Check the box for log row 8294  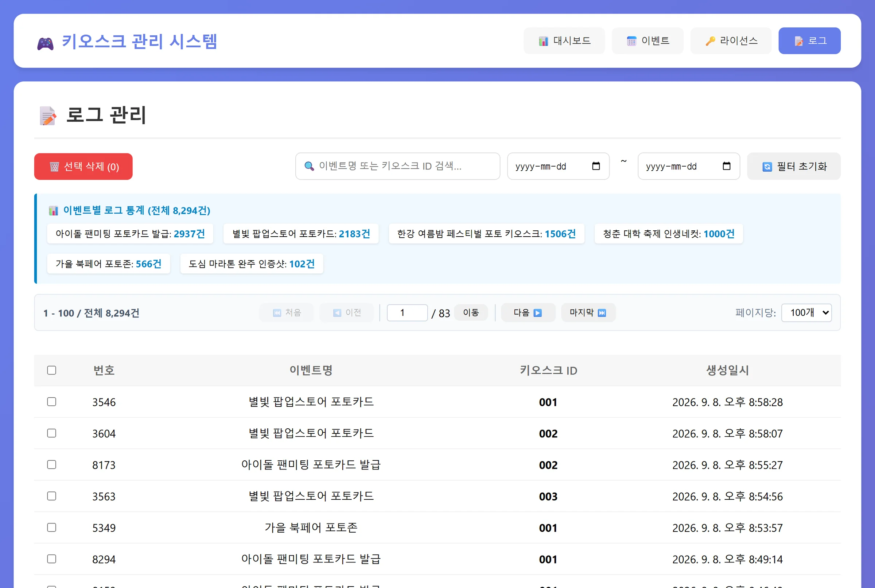coord(52,559)
